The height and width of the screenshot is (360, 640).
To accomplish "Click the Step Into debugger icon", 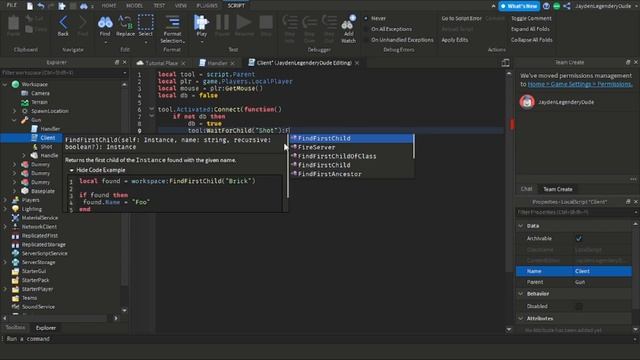I will pyautogui.click(x=290, y=22).
